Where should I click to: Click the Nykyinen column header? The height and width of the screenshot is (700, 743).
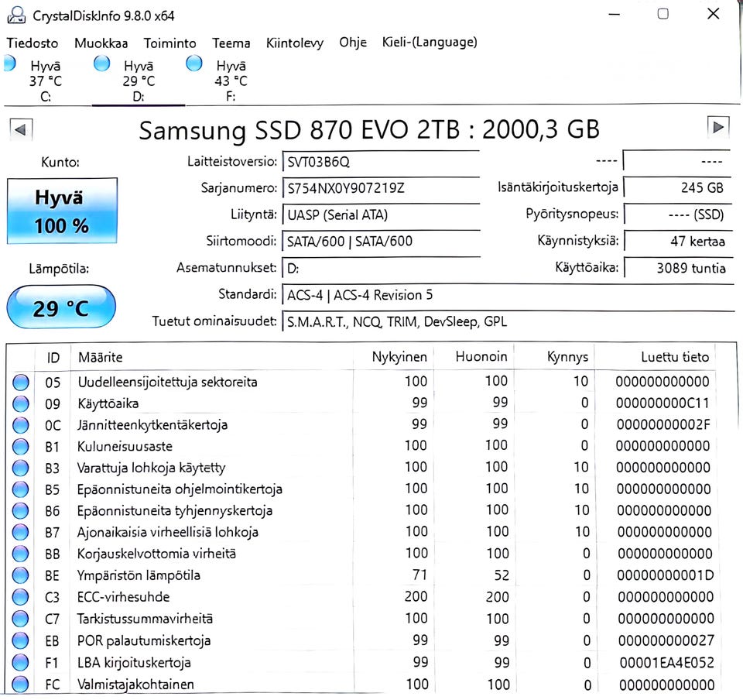tap(393, 357)
